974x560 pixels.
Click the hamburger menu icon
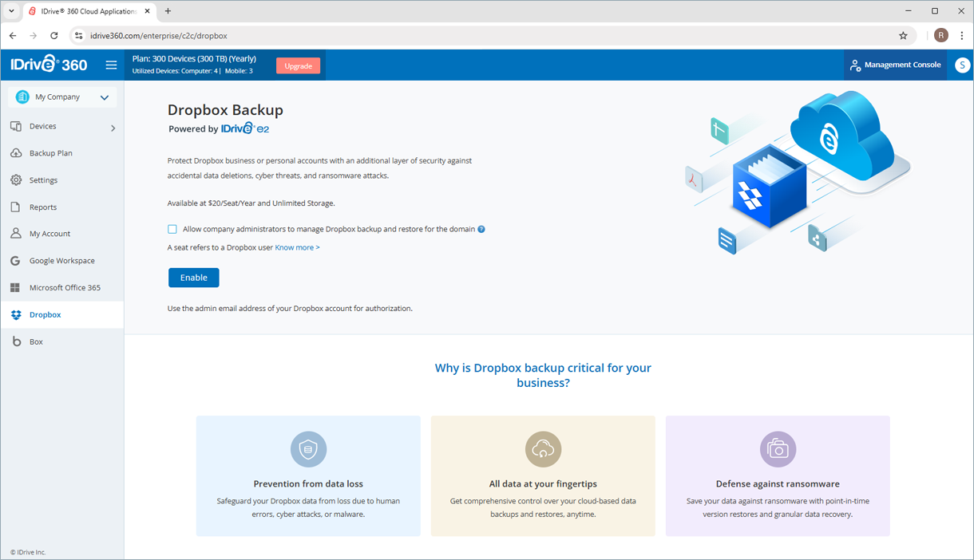coord(111,65)
